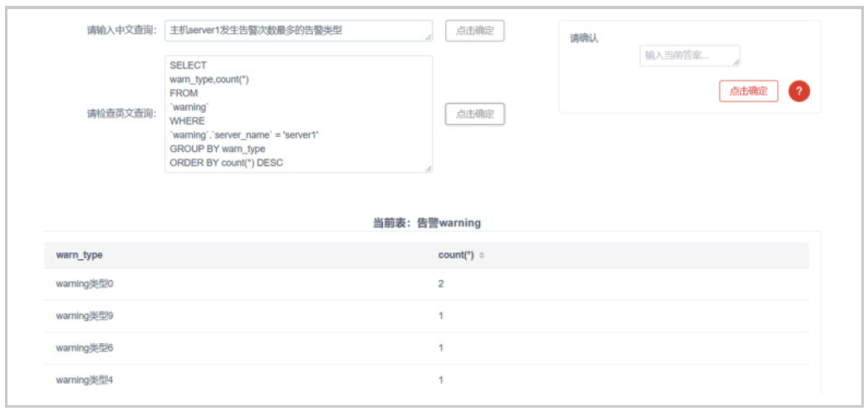The image size is (868, 411).
Task: Click the ORDER BY count(*) DESC line
Action: [227, 163]
